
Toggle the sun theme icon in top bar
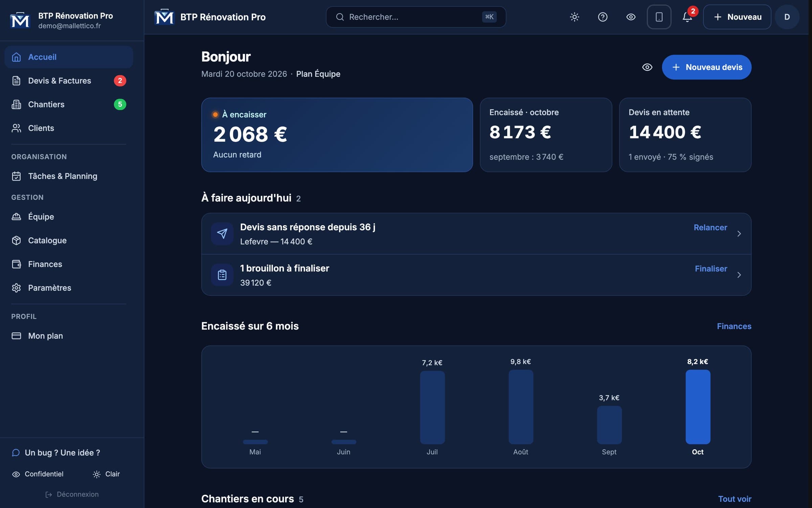pos(574,17)
